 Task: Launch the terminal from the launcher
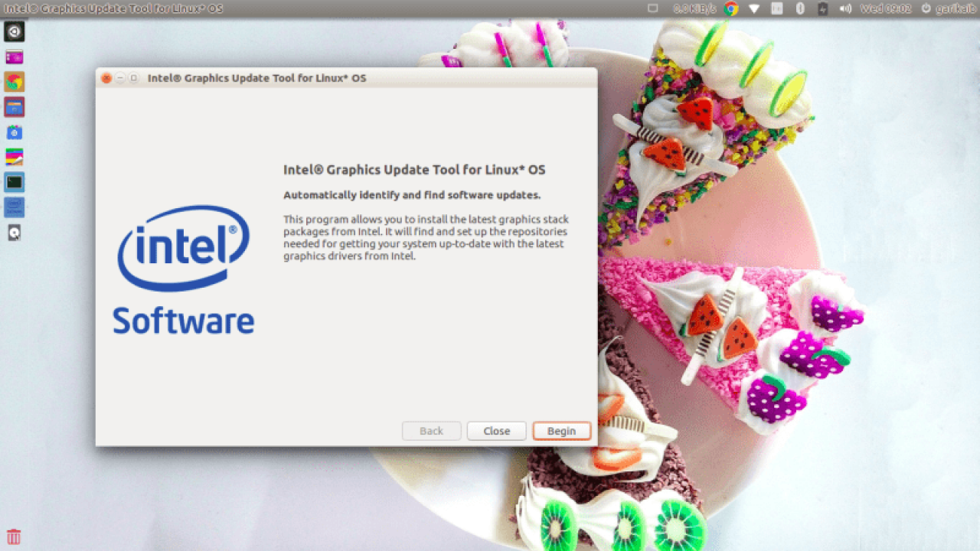pyautogui.click(x=14, y=182)
